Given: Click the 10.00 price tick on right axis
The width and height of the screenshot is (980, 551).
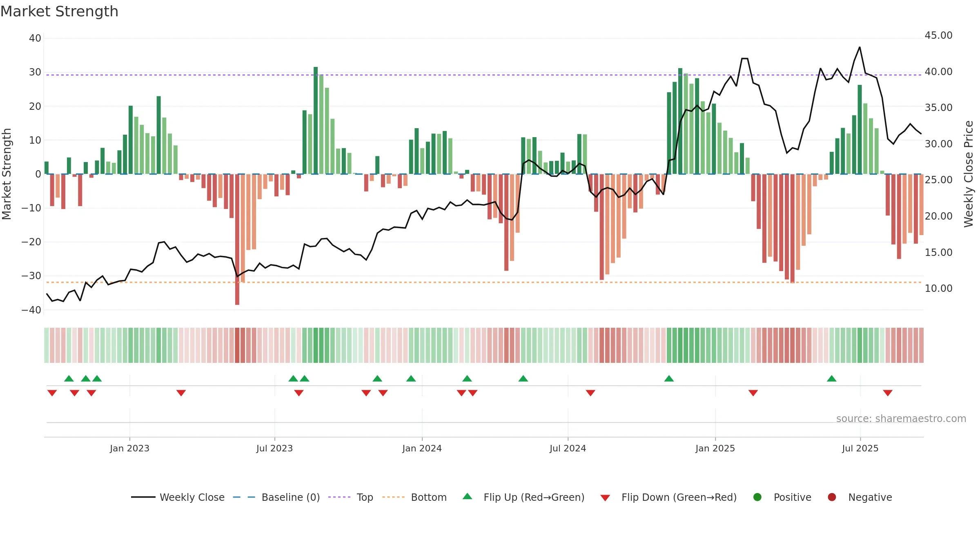Looking at the screenshot, I should (938, 288).
